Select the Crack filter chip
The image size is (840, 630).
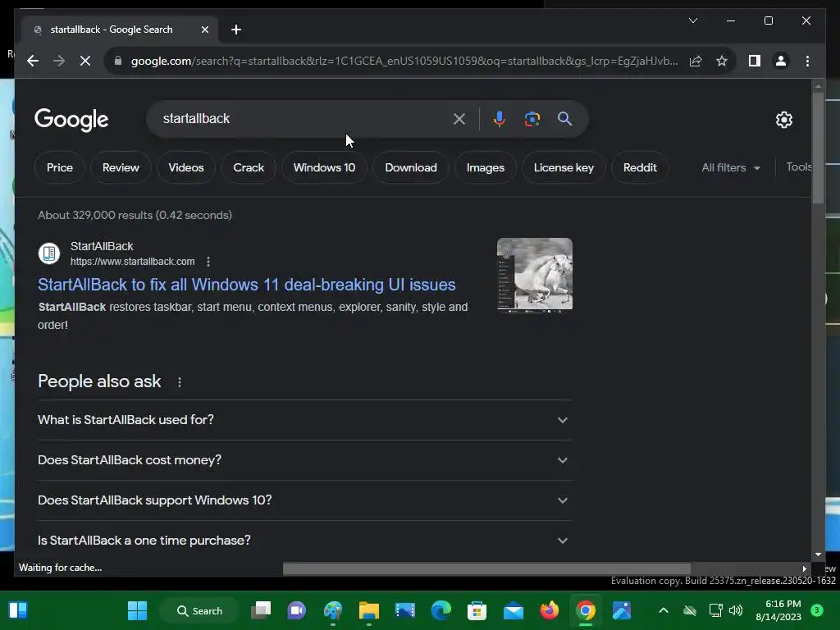pos(249,167)
